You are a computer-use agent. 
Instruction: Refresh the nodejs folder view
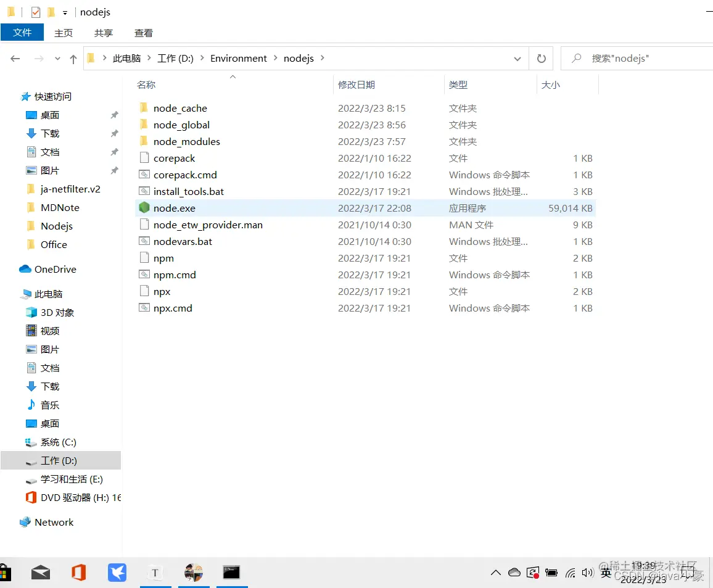pos(541,59)
